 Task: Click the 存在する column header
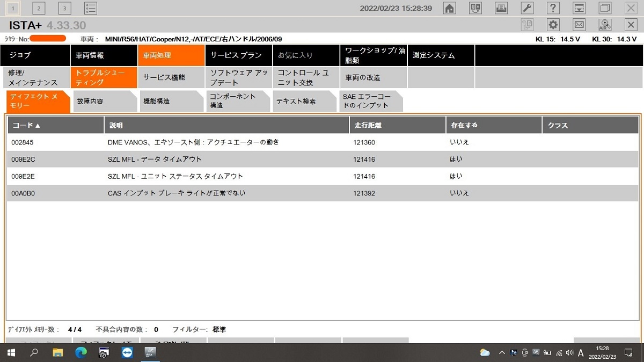(494, 125)
